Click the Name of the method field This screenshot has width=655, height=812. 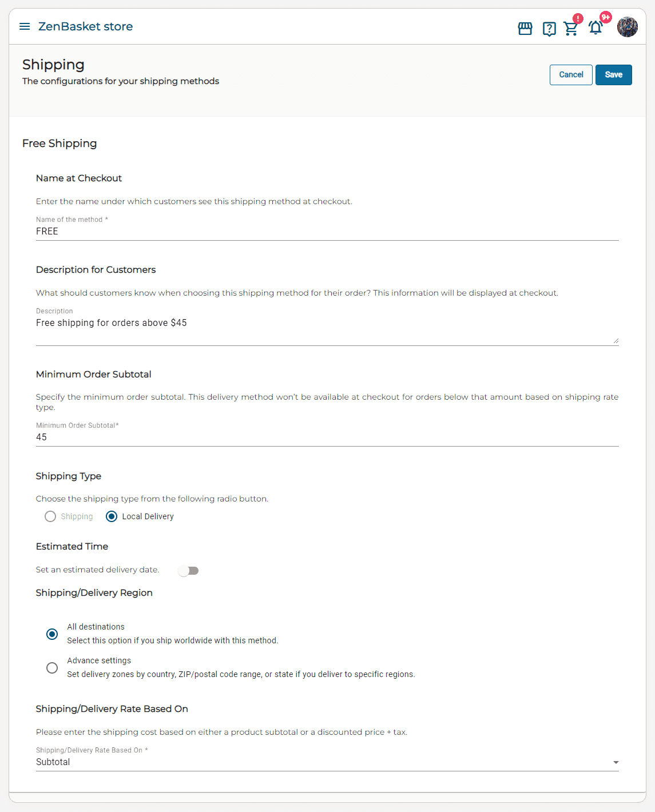(x=327, y=232)
